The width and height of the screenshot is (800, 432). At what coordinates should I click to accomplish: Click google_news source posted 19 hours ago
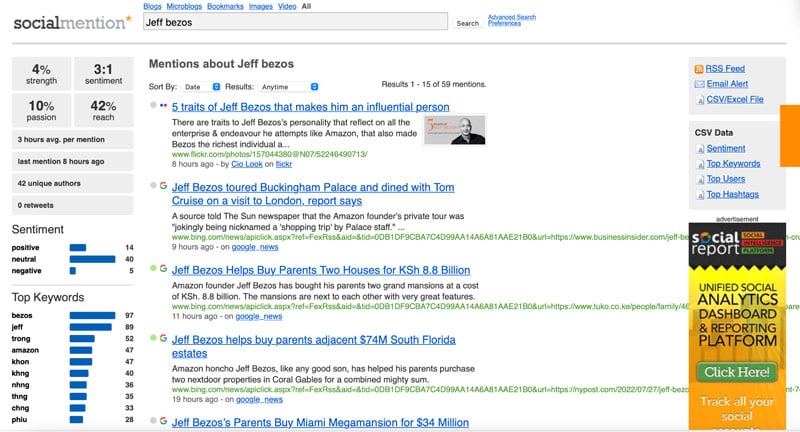[259, 399]
